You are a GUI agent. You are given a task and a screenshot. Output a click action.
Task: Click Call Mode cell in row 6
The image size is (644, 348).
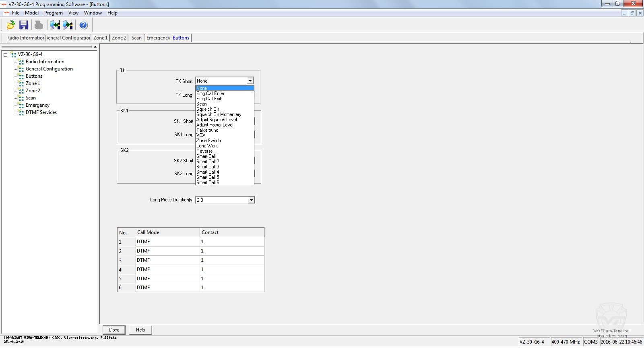click(168, 288)
